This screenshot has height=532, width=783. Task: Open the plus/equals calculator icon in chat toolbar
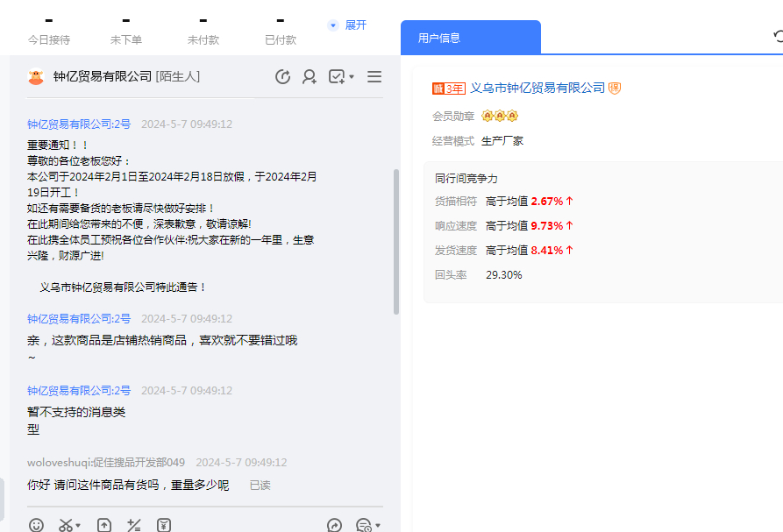(134, 525)
